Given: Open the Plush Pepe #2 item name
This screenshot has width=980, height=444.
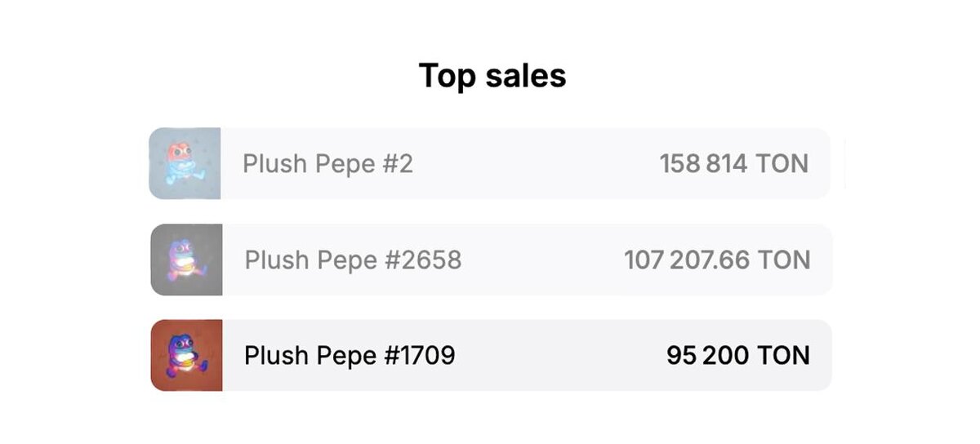Looking at the screenshot, I should click(327, 164).
